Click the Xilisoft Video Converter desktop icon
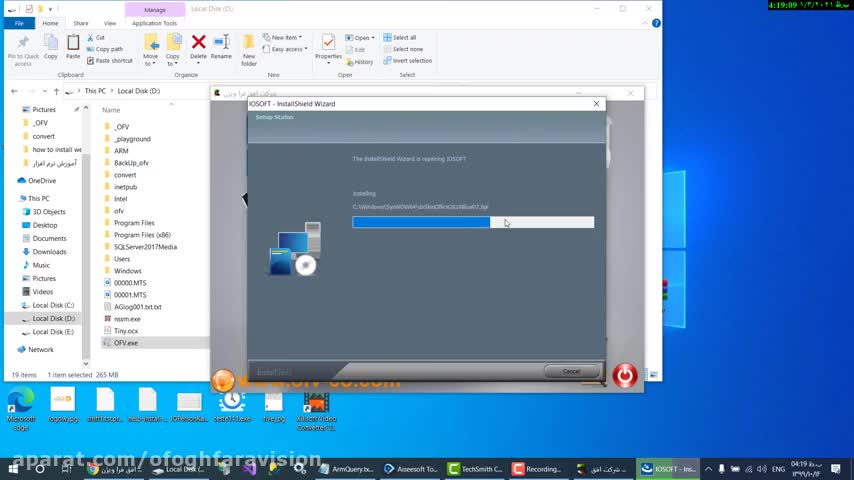This screenshot has width=854, height=480. (316, 407)
